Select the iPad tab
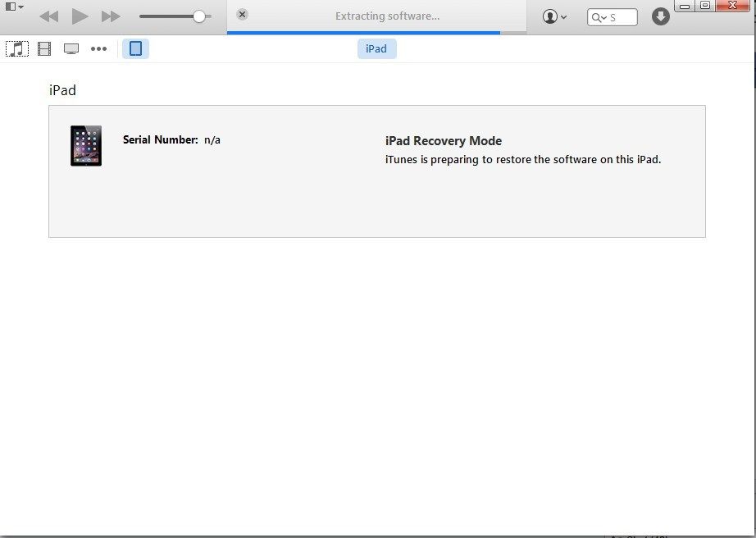 click(x=376, y=49)
